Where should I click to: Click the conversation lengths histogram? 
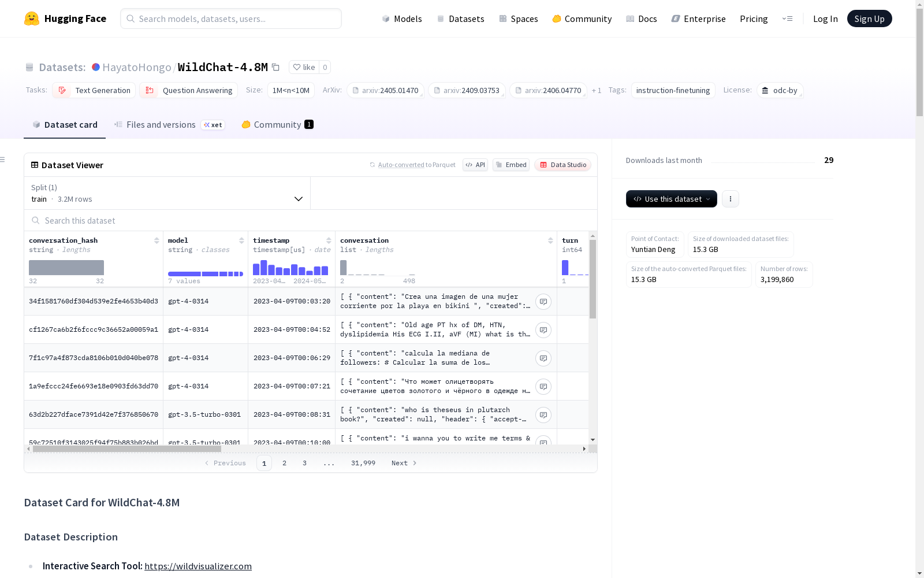tap(378, 268)
